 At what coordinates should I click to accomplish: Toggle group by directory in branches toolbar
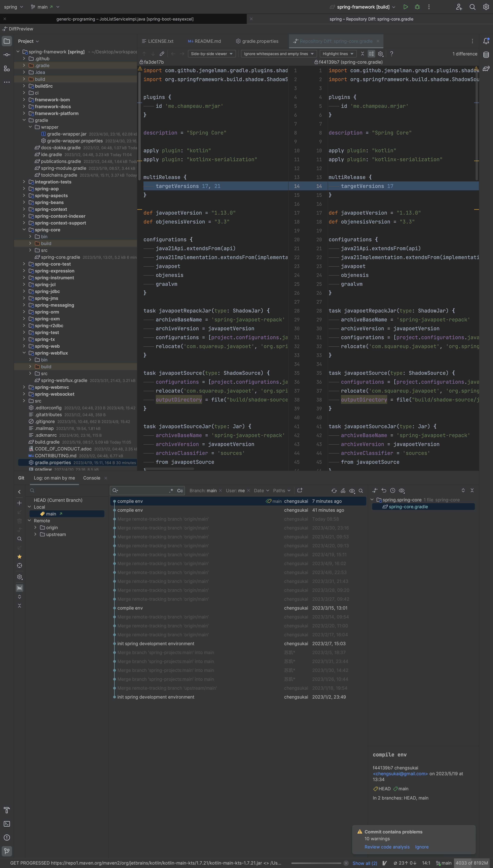pos(19,588)
